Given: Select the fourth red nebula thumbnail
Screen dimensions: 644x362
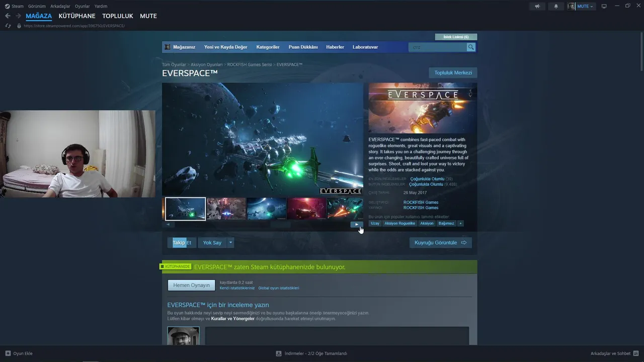Looking at the screenshot, I should click(307, 209).
